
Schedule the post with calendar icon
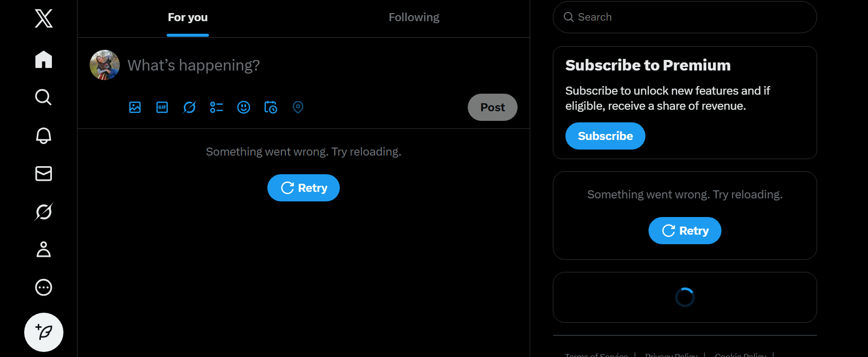tap(271, 107)
